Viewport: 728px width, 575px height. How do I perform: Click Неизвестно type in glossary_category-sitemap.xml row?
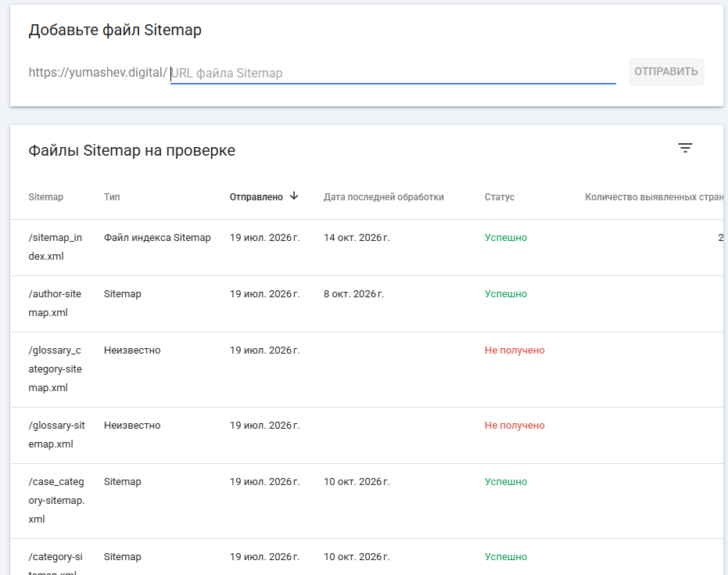[x=132, y=350]
